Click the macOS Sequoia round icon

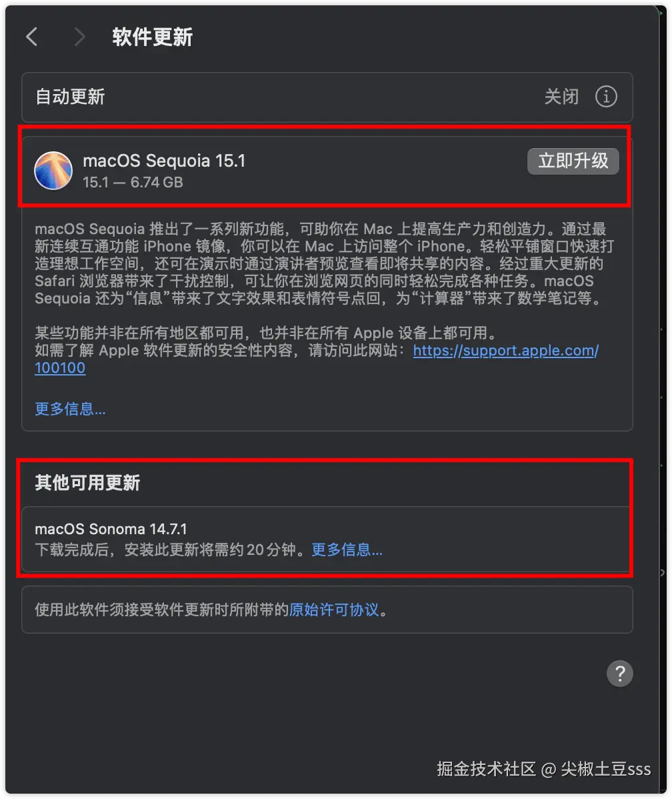(53, 171)
